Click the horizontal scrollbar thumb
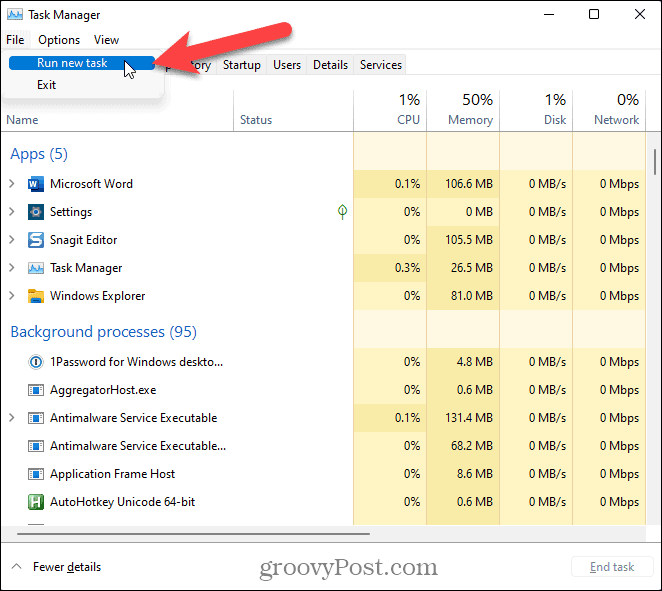This screenshot has width=662, height=591. pyautogui.click(x=193, y=534)
